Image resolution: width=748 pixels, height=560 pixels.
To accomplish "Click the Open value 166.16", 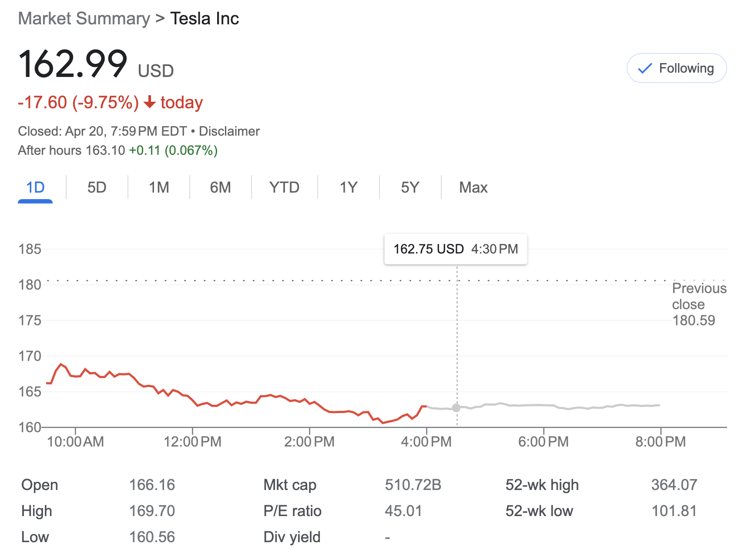I will coord(152,485).
